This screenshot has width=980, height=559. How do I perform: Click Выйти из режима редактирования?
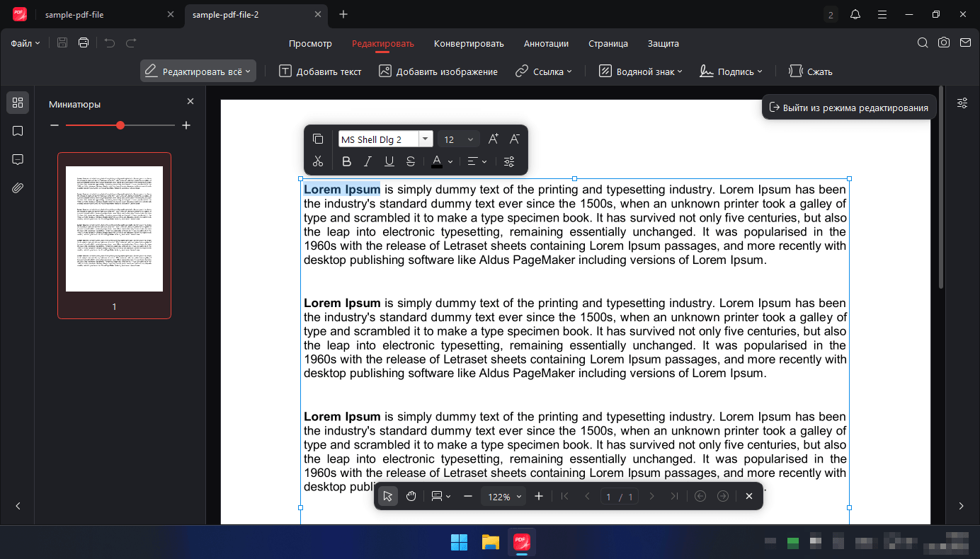pos(848,108)
